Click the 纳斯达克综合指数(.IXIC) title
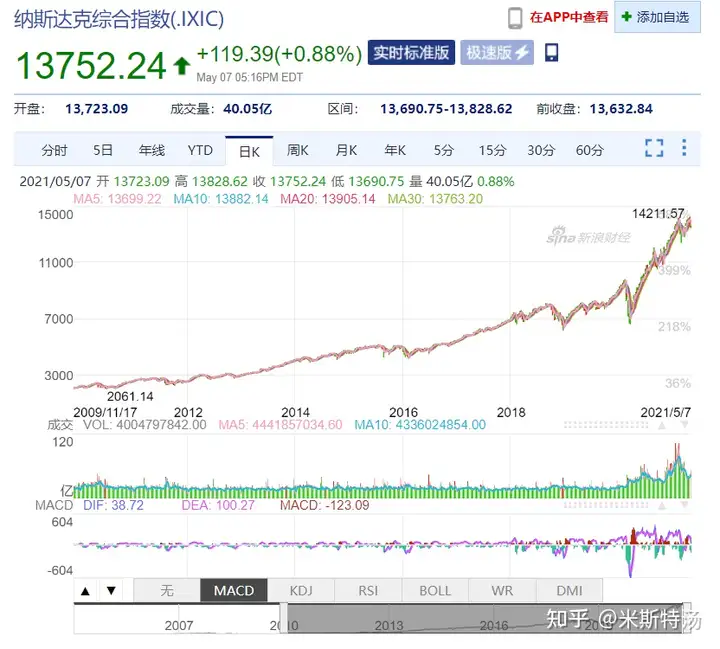 (x=119, y=19)
